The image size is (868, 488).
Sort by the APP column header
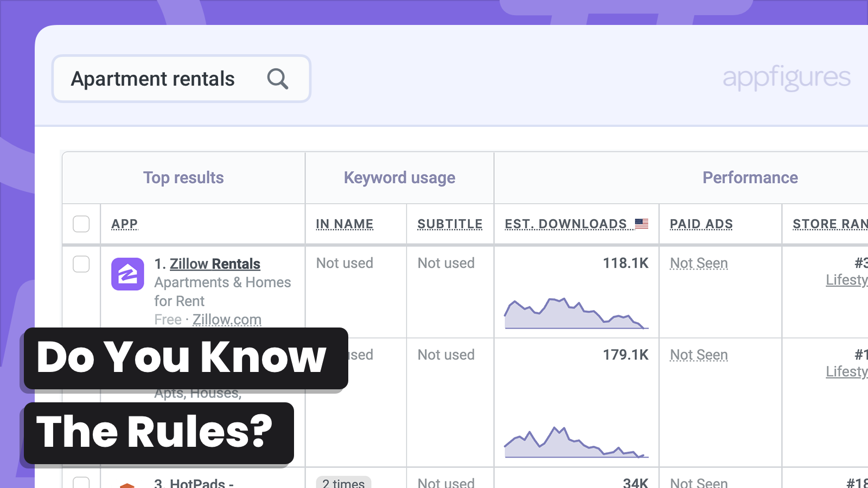pos(125,224)
